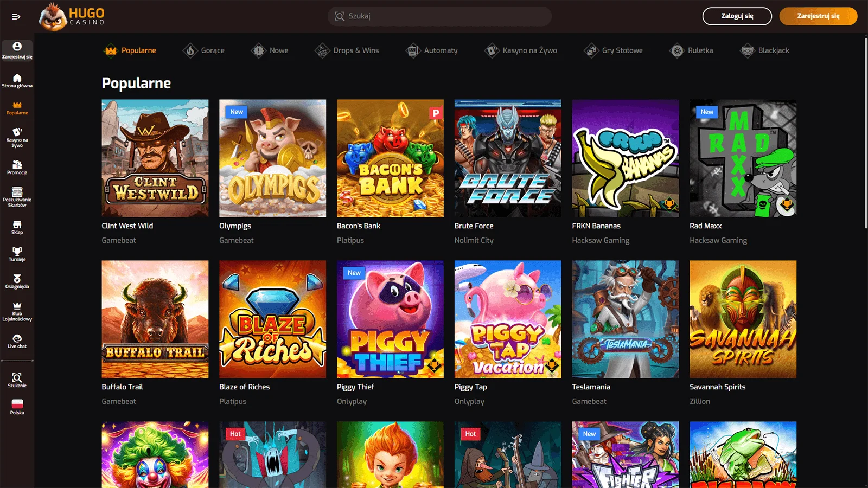The image size is (868, 488).
Task: Go to Strona główna home icon
Action: point(17,78)
